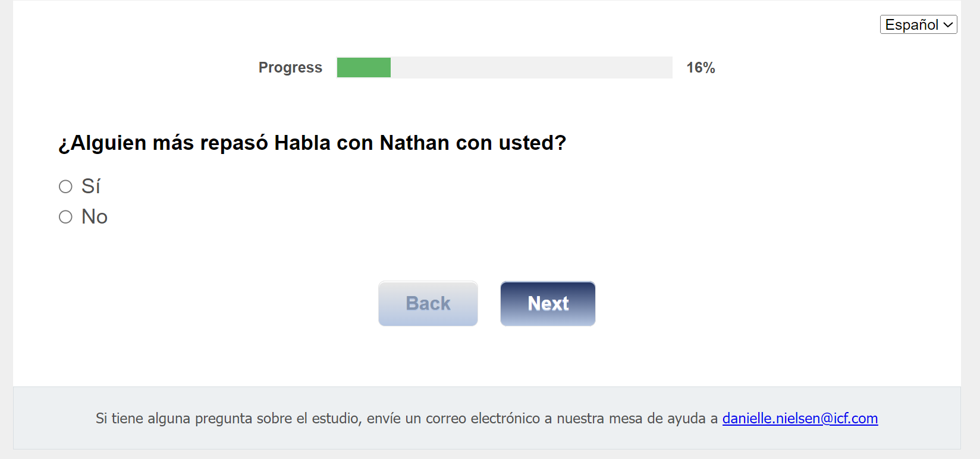Click the chevron arrow on language selector
980x459 pixels.
click(948, 25)
